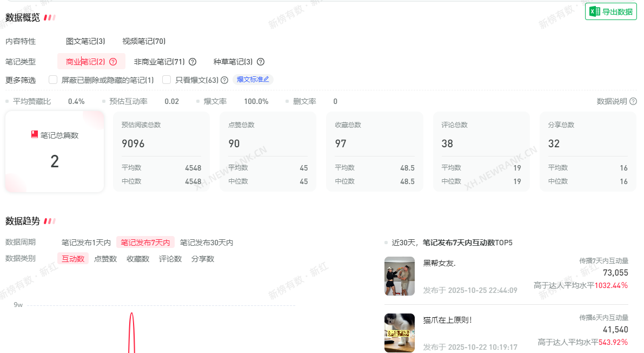Select 评论数 data category

point(170,259)
